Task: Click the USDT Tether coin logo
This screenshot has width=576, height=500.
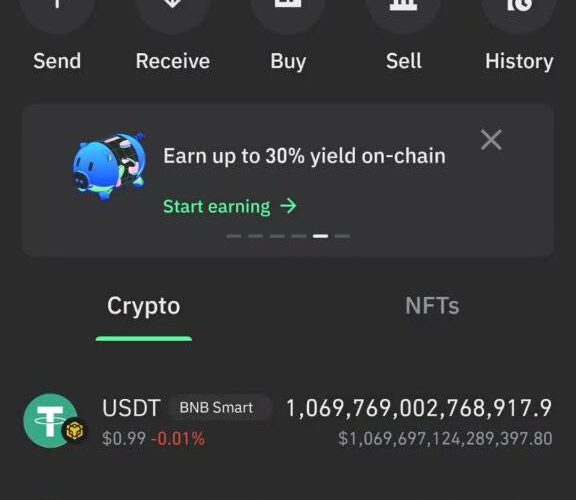Action: tap(51, 421)
